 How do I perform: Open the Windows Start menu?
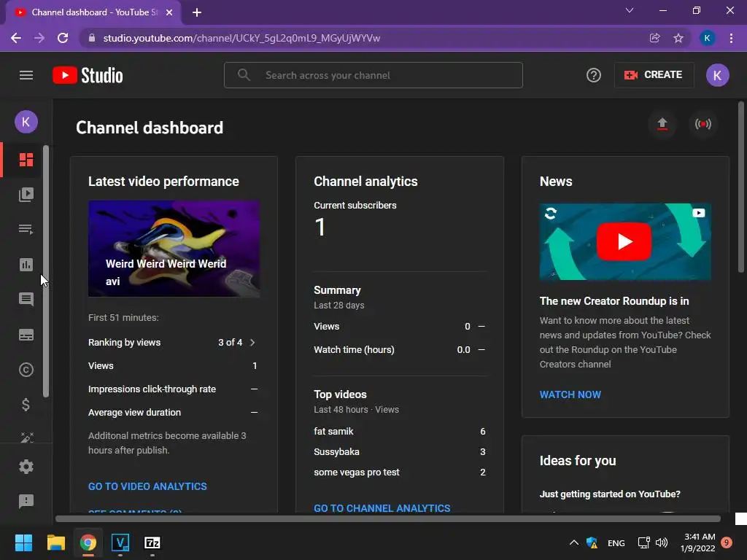point(23,542)
